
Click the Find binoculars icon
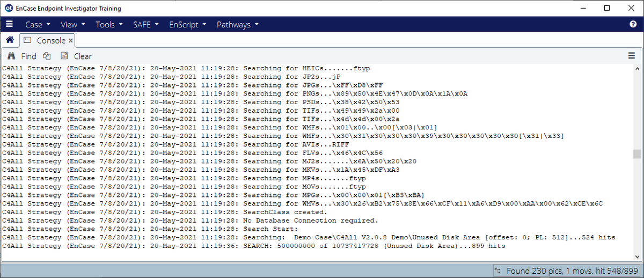[x=11, y=56]
